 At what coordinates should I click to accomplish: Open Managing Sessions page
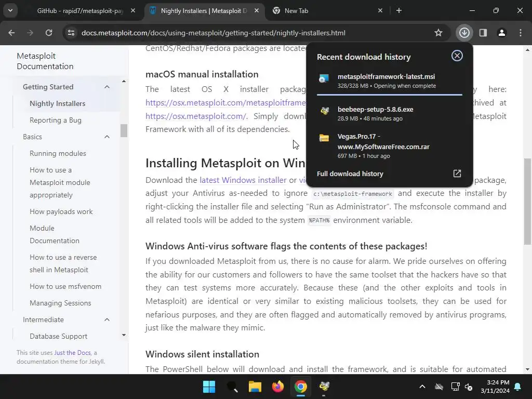60,303
